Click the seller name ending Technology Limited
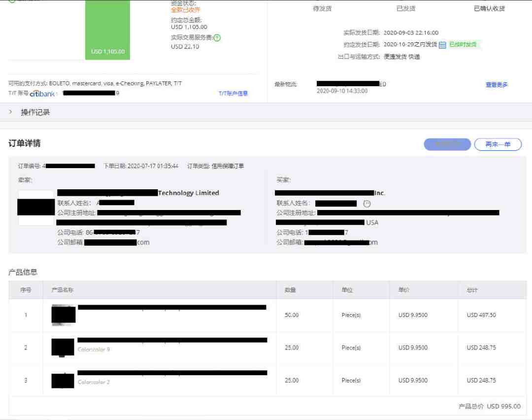 point(138,193)
